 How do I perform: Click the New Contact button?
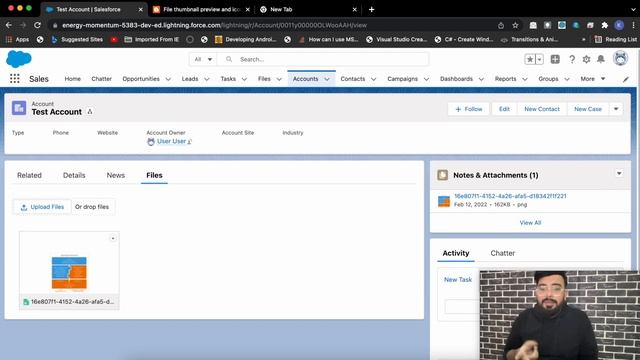542,109
